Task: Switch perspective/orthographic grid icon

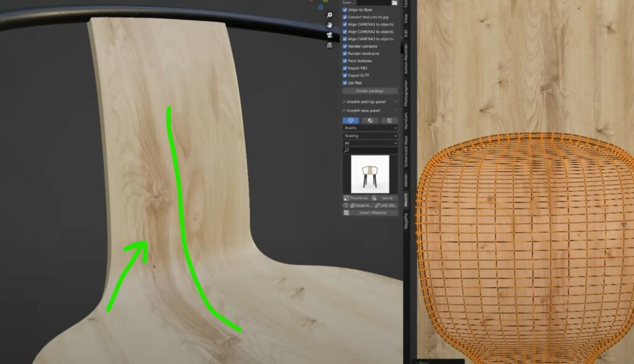Action: (329, 45)
